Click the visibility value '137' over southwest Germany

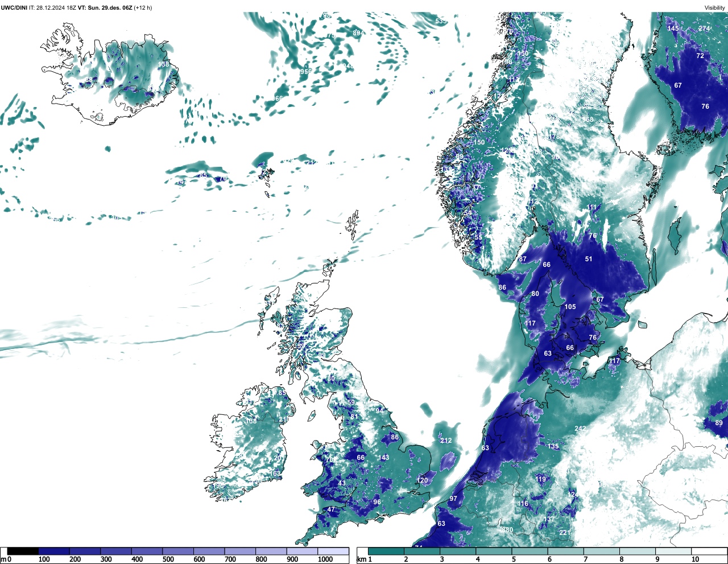pyautogui.click(x=548, y=519)
